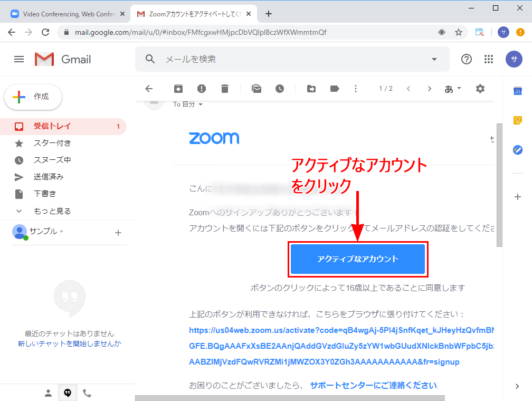Bookmark this page with star icon
The width and height of the screenshot is (532, 401).
(x=459, y=32)
